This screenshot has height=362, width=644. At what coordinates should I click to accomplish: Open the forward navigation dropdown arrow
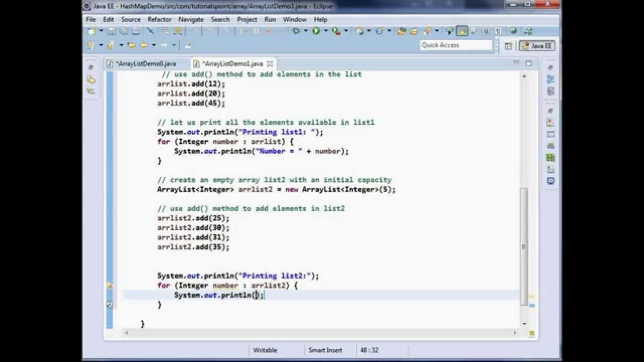point(175,45)
